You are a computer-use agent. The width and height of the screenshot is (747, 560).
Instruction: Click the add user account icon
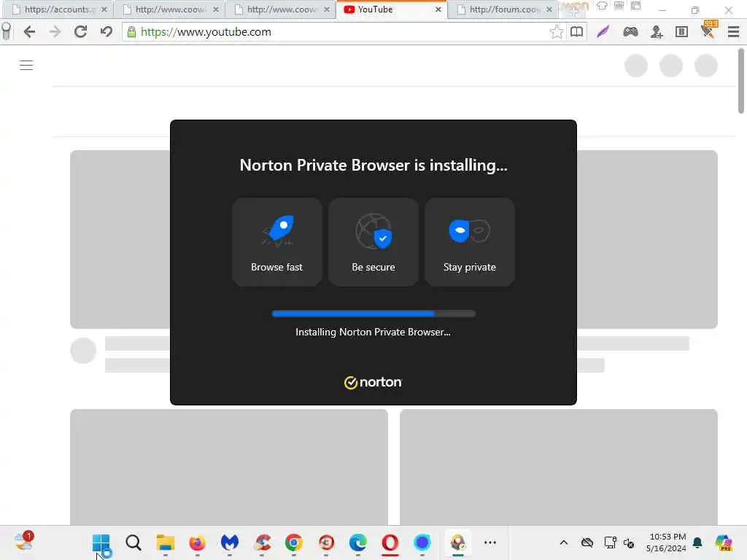click(x=657, y=32)
